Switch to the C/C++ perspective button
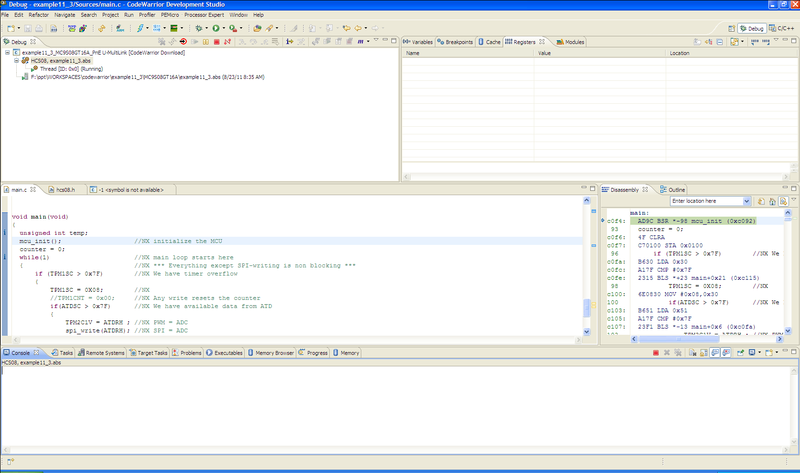 pos(782,29)
